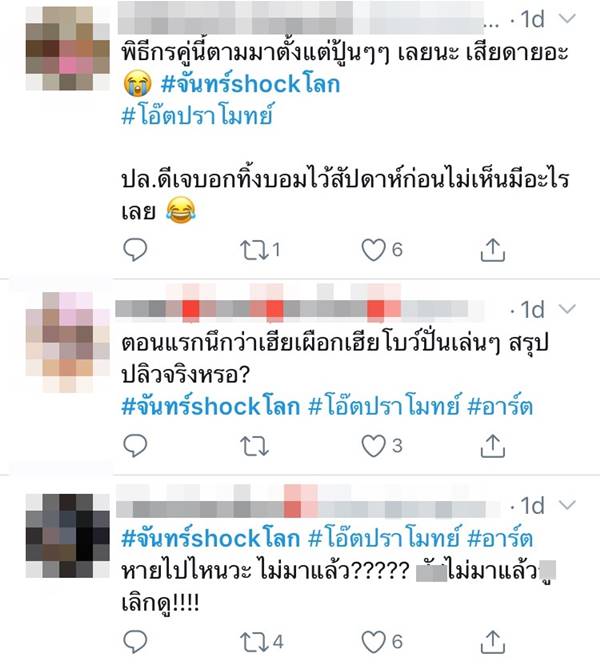Share the first tweet

[493, 250]
